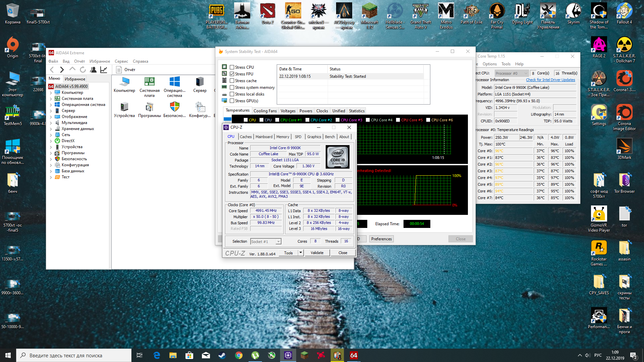Image resolution: width=644 pixels, height=362 pixels.
Task: Click AIDA64 Report chart toolbar icon
Action: (104, 70)
